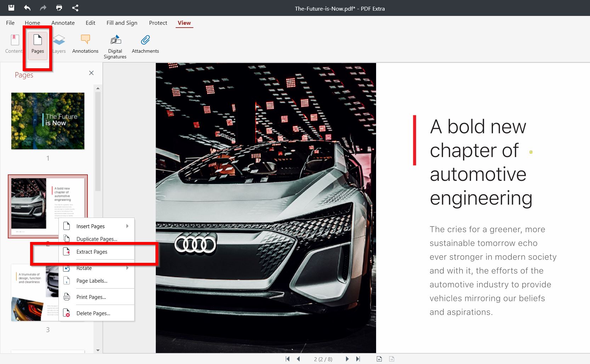This screenshot has width=590, height=364.
Task: Open the Annotations panel
Action: (x=85, y=44)
